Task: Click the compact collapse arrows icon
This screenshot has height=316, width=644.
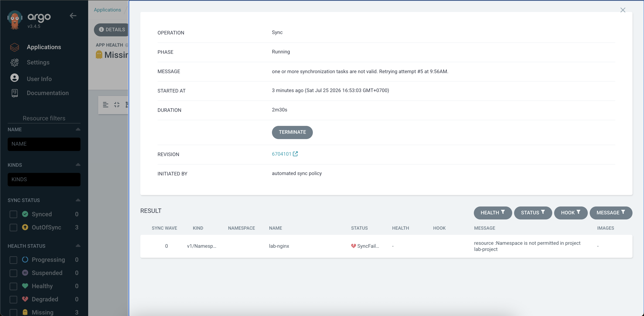Action: click(117, 105)
